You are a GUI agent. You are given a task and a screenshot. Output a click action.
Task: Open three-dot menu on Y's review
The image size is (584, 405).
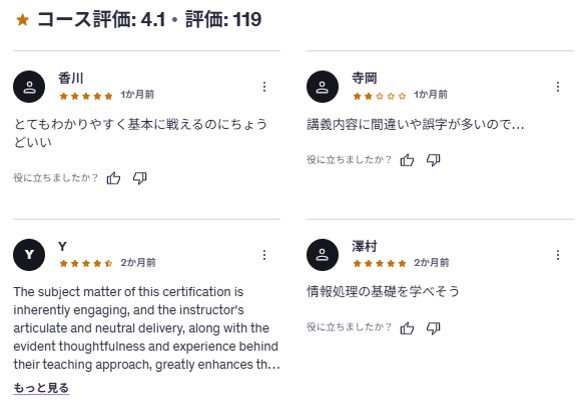click(264, 255)
